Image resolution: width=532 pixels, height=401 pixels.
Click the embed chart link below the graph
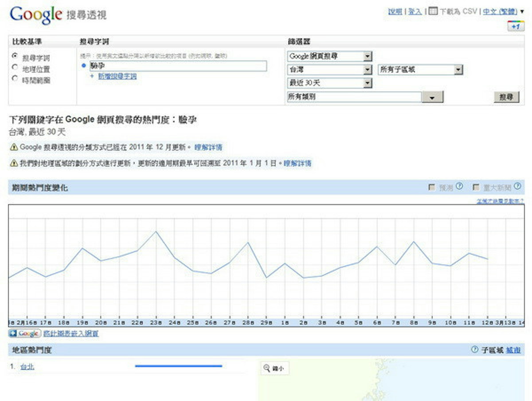pos(71,333)
